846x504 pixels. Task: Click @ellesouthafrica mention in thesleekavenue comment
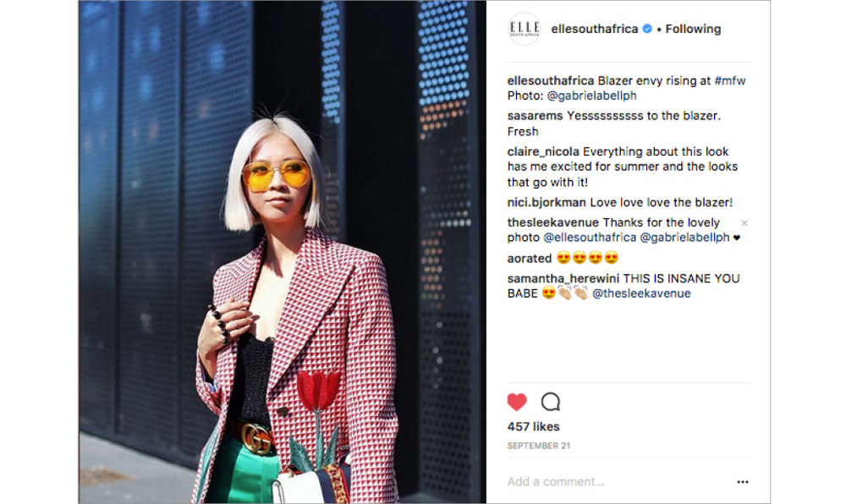[590, 238]
